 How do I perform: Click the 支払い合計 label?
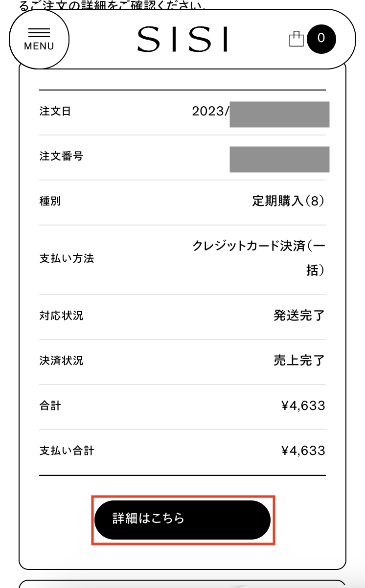pos(67,451)
